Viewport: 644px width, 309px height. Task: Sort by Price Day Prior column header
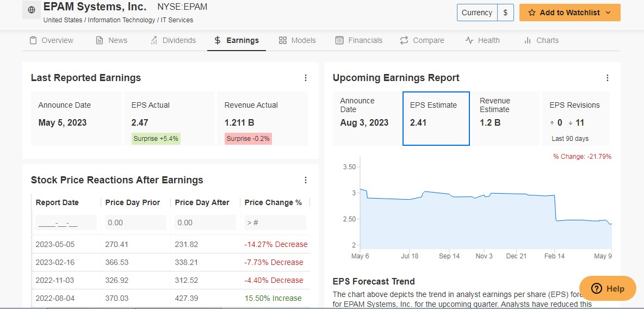[133, 202]
